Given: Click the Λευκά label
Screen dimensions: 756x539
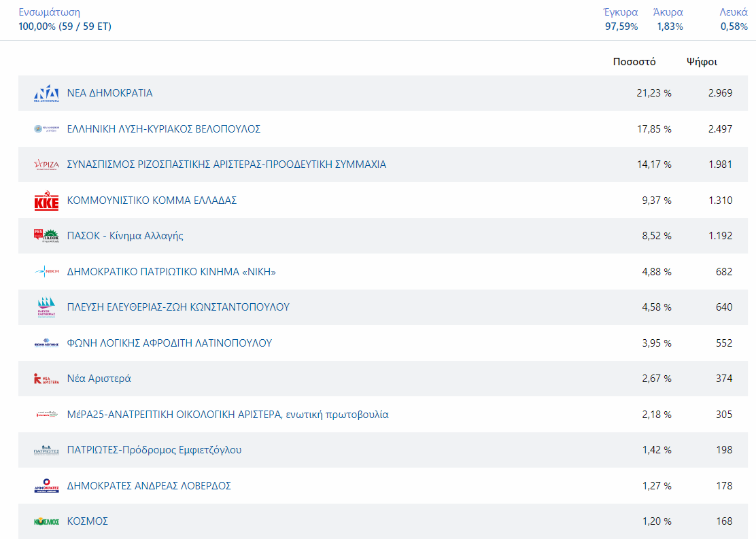Looking at the screenshot, I should 734,12.
